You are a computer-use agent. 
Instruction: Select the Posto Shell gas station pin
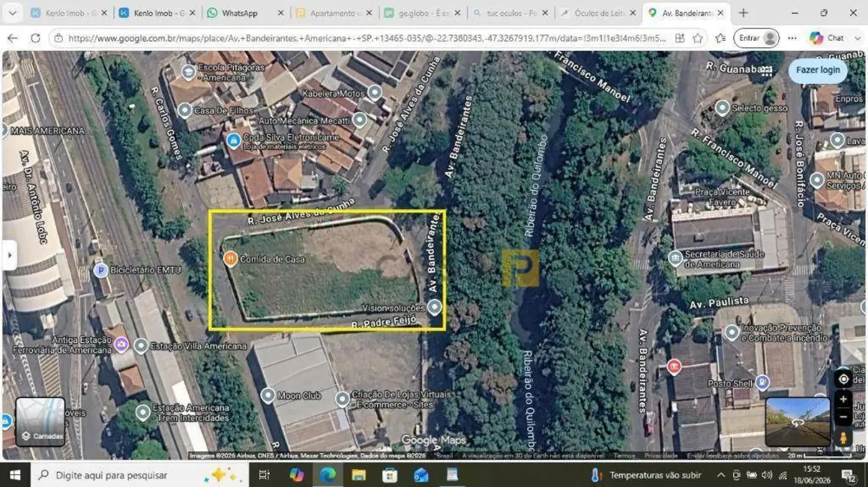click(x=762, y=381)
